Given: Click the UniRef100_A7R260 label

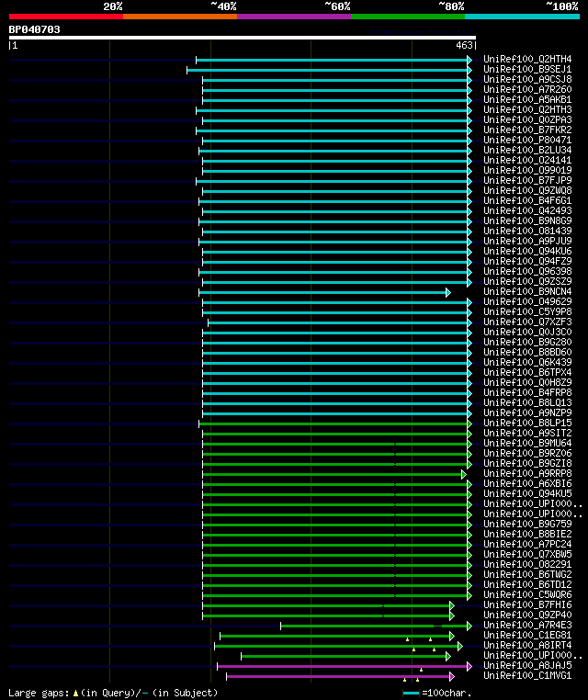Looking at the screenshot, I should [x=527, y=90].
